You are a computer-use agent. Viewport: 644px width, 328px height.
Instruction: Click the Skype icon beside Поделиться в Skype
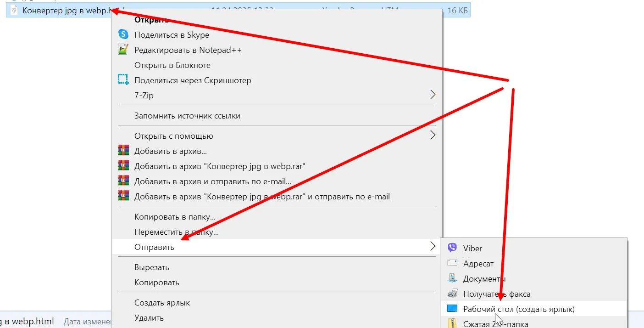123,34
